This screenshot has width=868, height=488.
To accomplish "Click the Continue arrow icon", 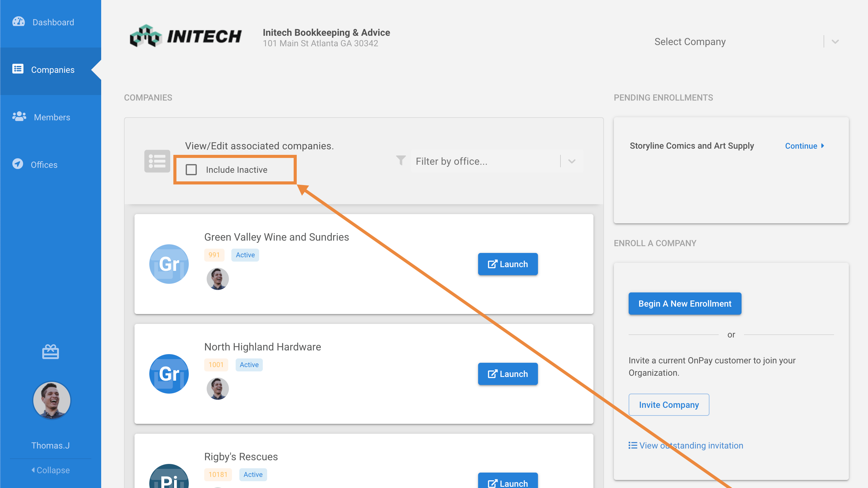I will (x=823, y=146).
